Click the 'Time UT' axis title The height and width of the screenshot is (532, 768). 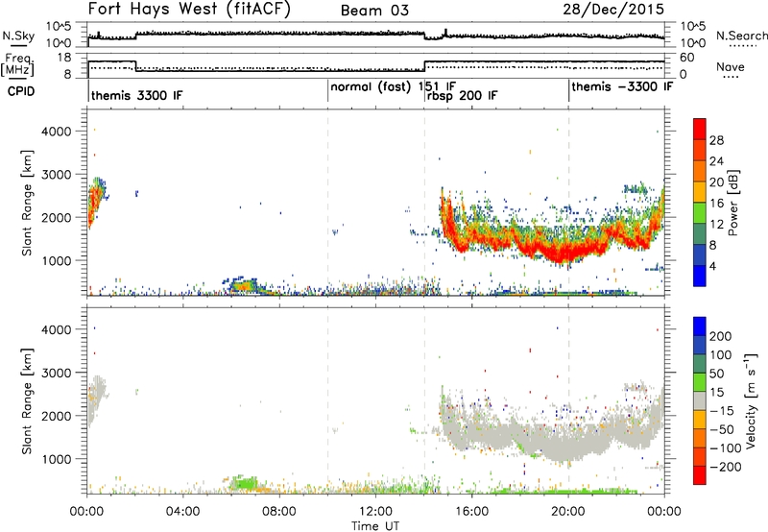pyautogui.click(x=375, y=526)
